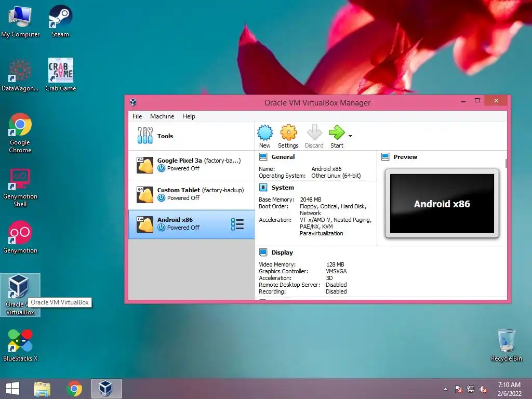Click the Custom Tablet OS icon

(145, 195)
